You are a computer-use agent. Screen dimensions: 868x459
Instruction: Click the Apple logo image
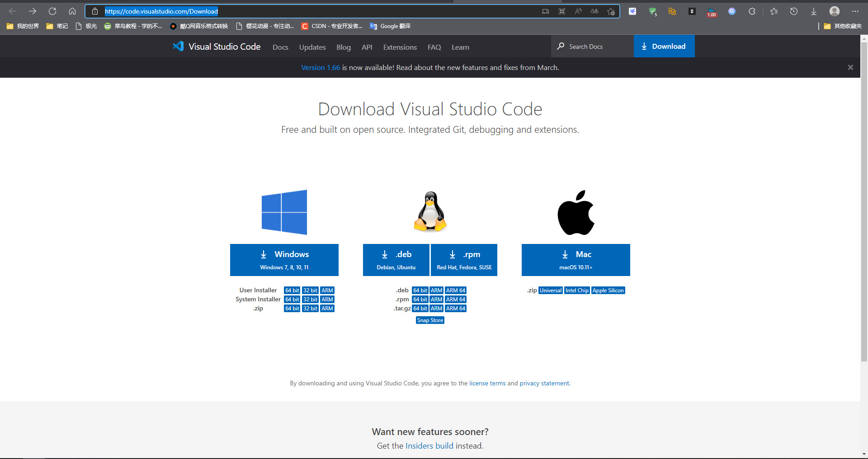pyautogui.click(x=576, y=212)
